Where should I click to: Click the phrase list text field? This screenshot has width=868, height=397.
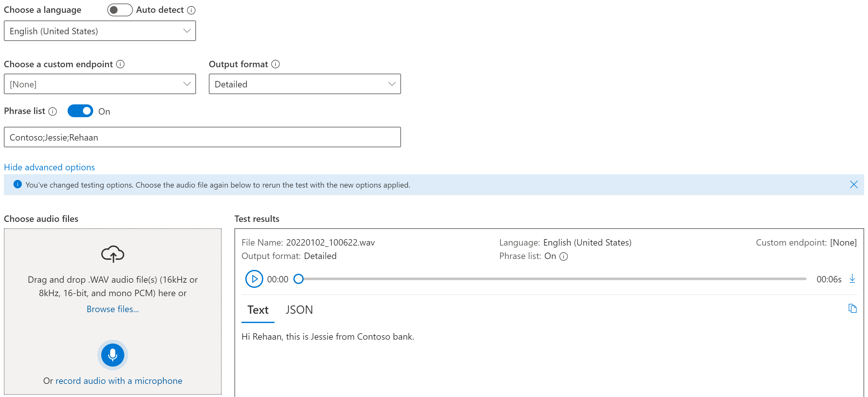[202, 137]
